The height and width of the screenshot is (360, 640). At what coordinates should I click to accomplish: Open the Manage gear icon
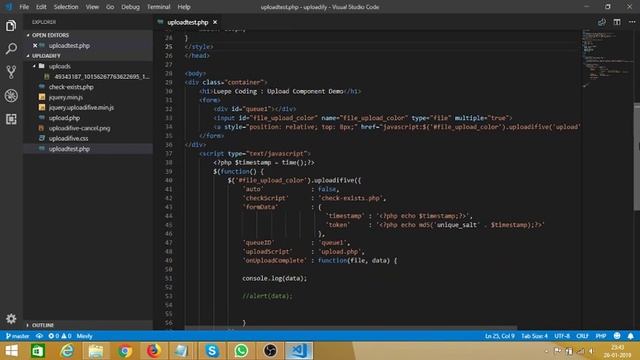[x=11, y=319]
